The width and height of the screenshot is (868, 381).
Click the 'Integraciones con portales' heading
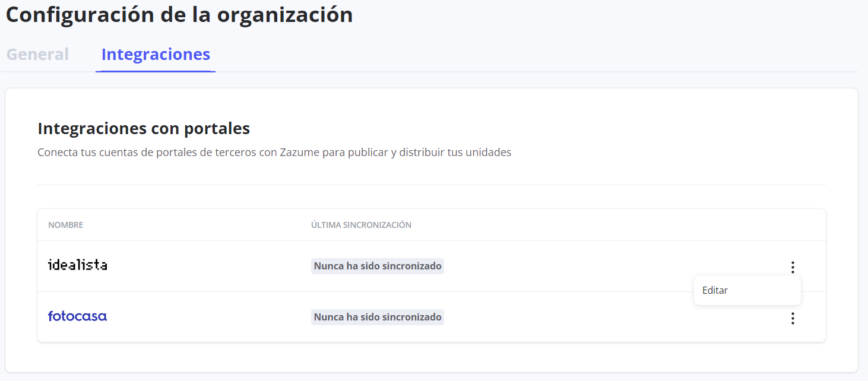coord(144,128)
